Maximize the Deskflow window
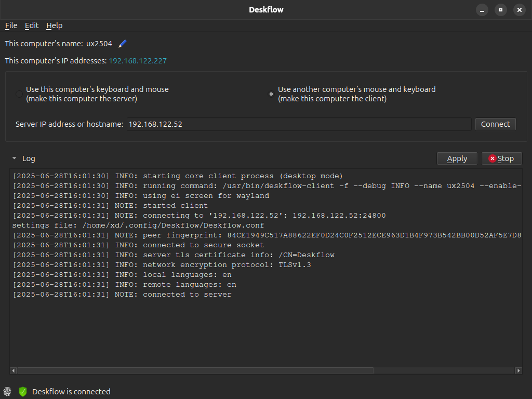The width and height of the screenshot is (532, 399). coord(500,10)
